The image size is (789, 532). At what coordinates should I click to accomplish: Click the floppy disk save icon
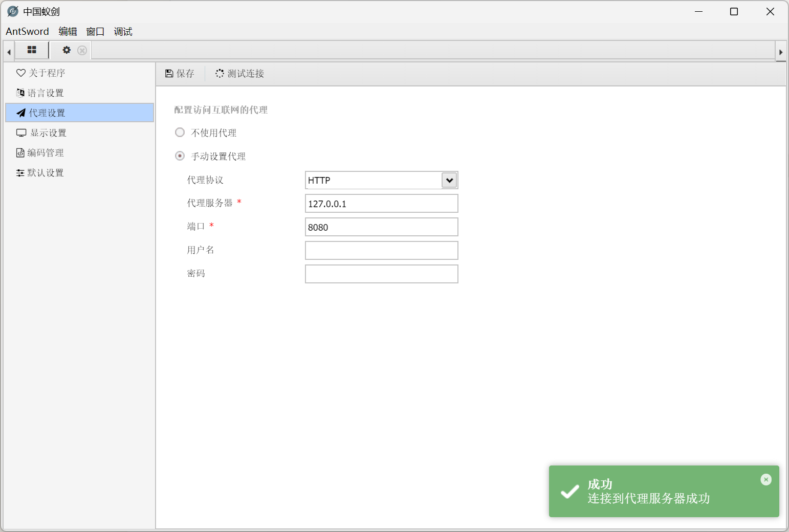coord(169,74)
